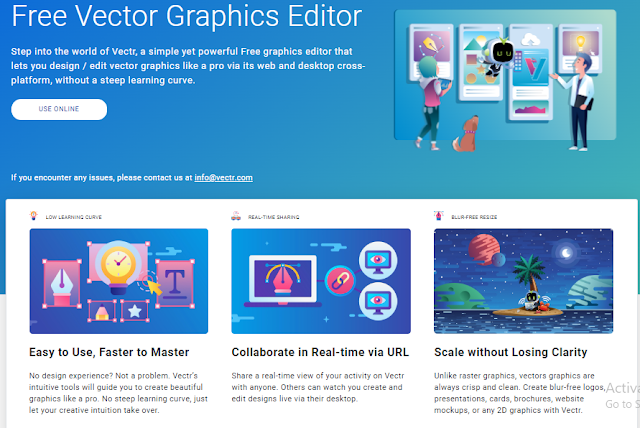Screen dimensions: 640x428
Task: Click the 'Collaborate in Real-time via URL' heading
Action: coord(320,352)
